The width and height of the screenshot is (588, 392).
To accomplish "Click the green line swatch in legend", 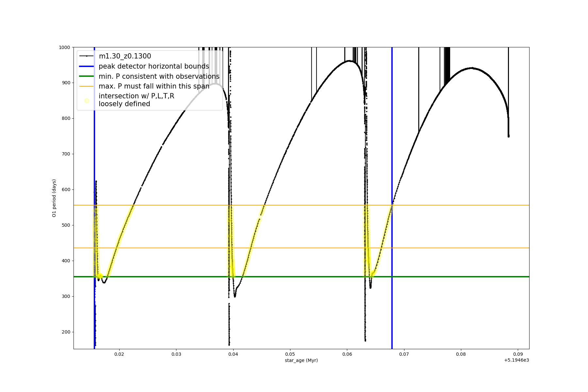I will click(x=87, y=76).
